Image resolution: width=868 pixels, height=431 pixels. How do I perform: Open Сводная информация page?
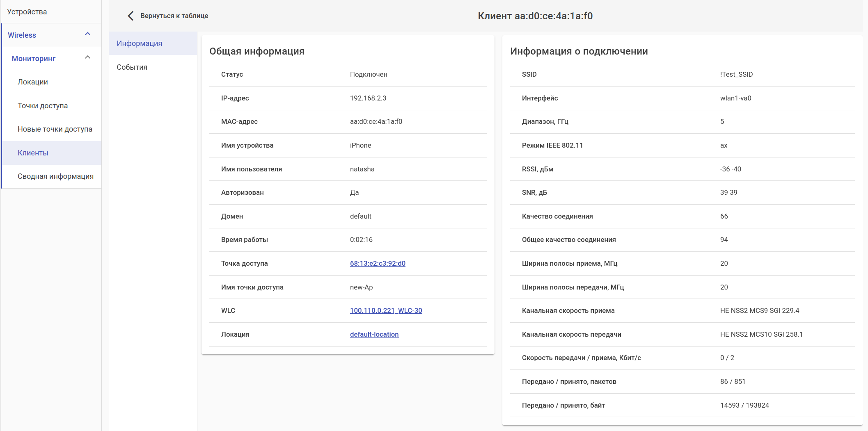click(x=55, y=176)
